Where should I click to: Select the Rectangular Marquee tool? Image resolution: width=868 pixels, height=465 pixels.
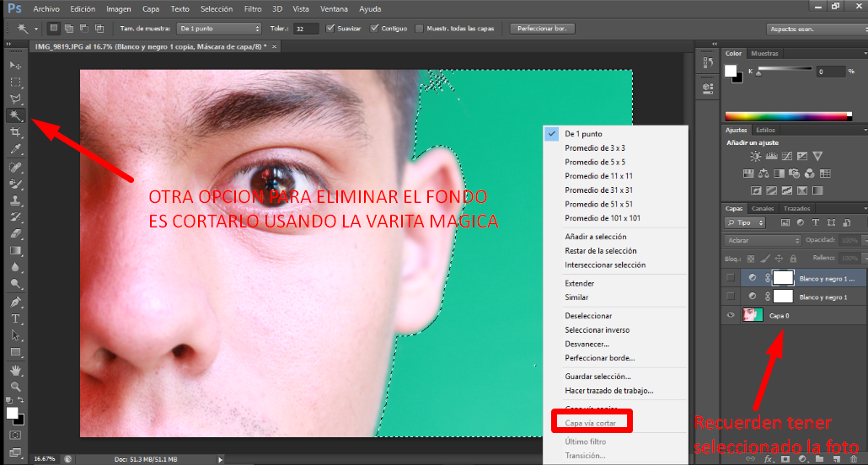click(x=15, y=83)
